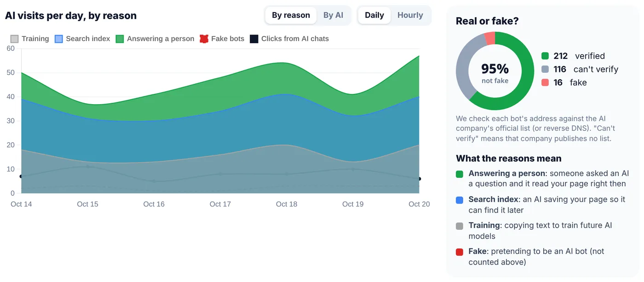
Task: Select the Daily interval
Action: tap(374, 15)
